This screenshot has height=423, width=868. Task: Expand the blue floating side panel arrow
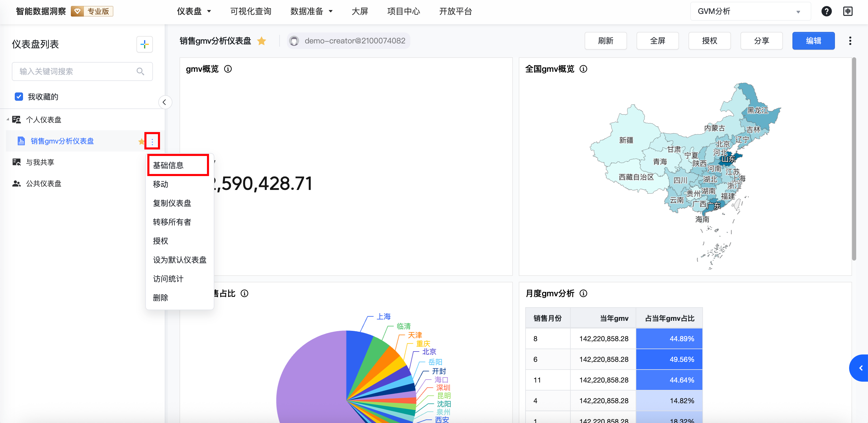click(x=861, y=368)
